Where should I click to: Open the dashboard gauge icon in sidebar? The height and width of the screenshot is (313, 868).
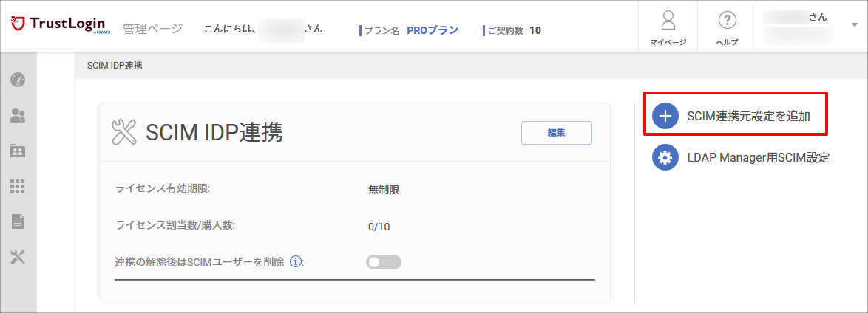(18, 80)
